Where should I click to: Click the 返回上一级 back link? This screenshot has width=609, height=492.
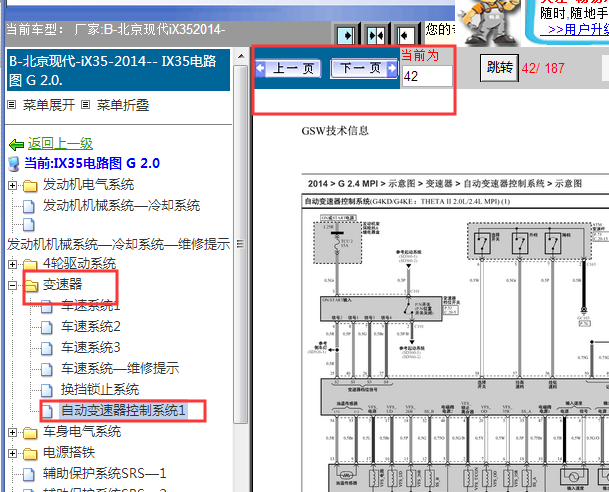[x=60, y=144]
